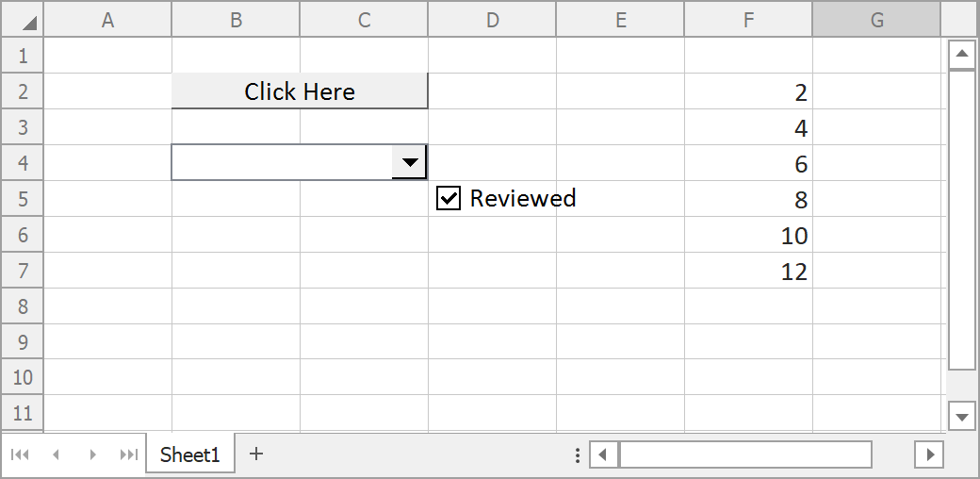Image resolution: width=980 pixels, height=479 pixels.
Task: Select column F header
Action: [x=748, y=20]
